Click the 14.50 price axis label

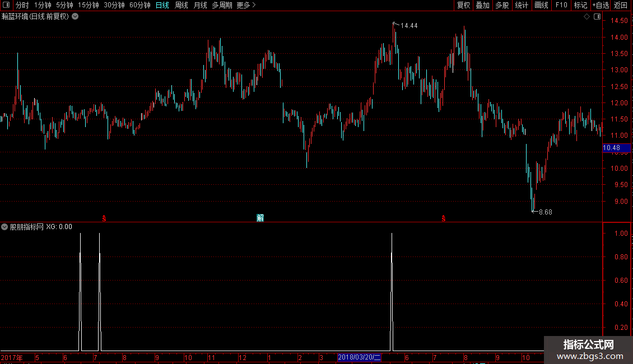[619, 21]
